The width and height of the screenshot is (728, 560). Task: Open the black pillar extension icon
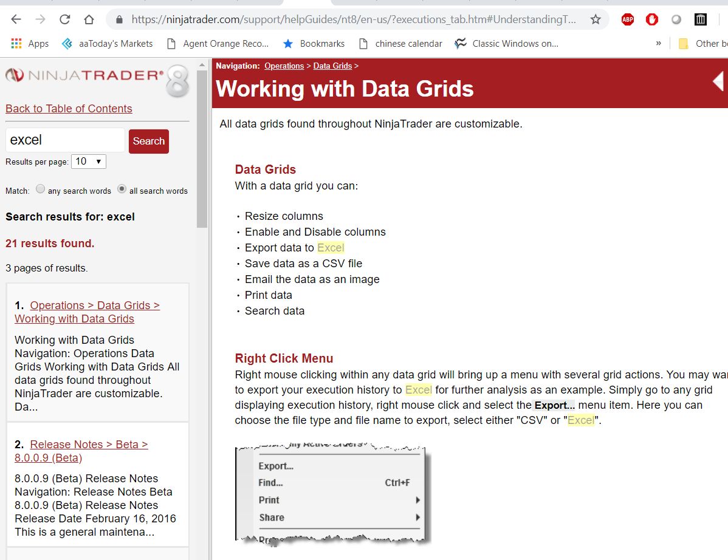700,19
